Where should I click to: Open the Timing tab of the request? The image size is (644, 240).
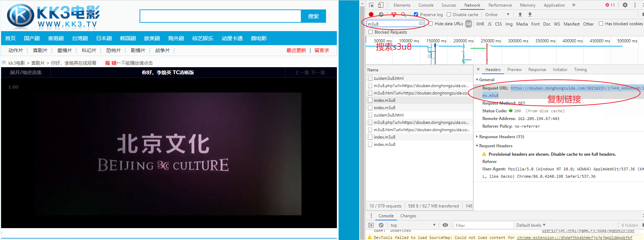[580, 69]
